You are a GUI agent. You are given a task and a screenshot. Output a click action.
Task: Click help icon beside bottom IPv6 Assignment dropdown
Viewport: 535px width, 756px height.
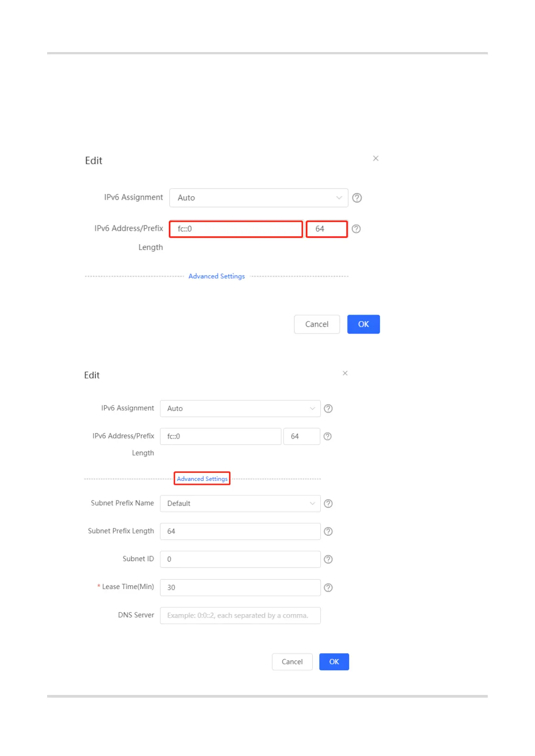click(328, 409)
